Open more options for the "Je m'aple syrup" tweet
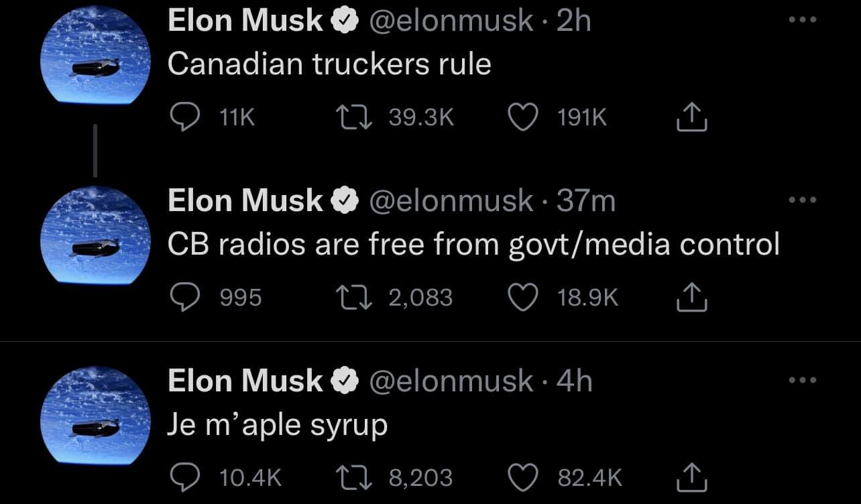Image resolution: width=861 pixels, height=504 pixels. 802,380
